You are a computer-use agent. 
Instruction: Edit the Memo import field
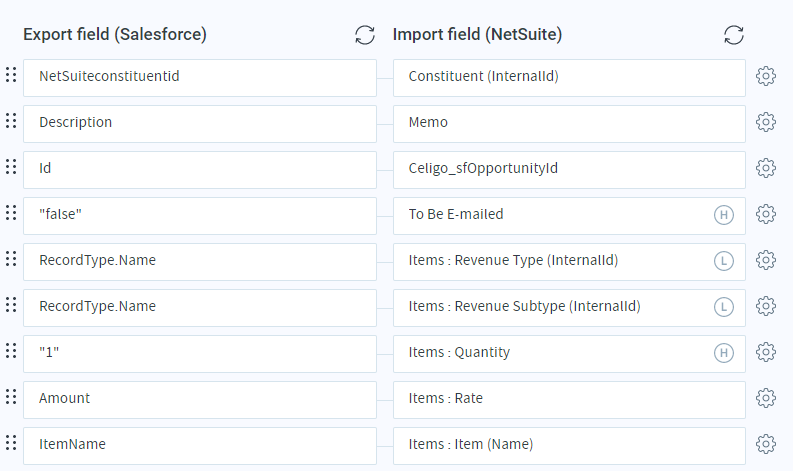point(569,124)
